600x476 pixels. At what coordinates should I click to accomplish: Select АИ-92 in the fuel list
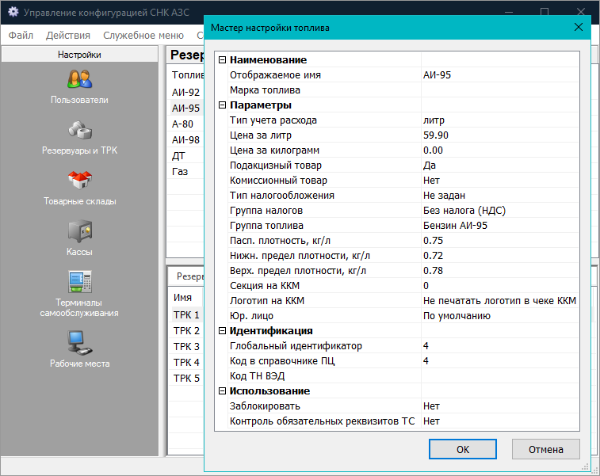[186, 92]
